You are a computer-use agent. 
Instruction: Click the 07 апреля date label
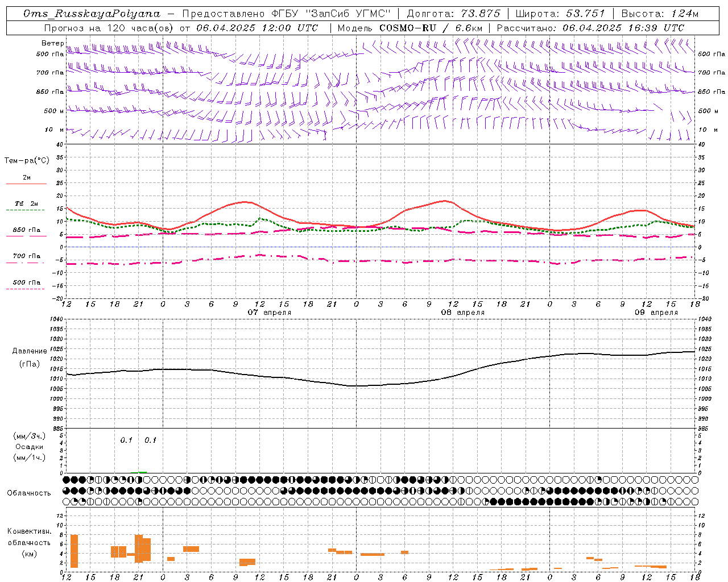270,312
